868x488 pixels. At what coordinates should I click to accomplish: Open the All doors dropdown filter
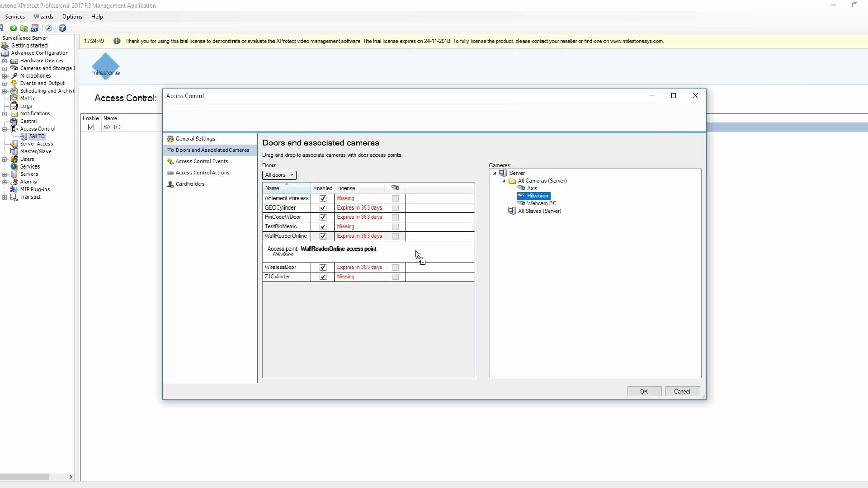279,175
